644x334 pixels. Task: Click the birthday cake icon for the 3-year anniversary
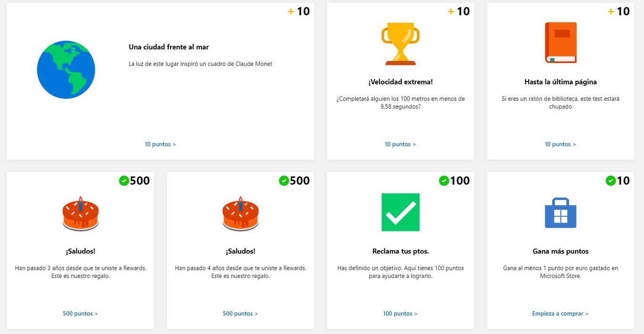click(x=80, y=213)
